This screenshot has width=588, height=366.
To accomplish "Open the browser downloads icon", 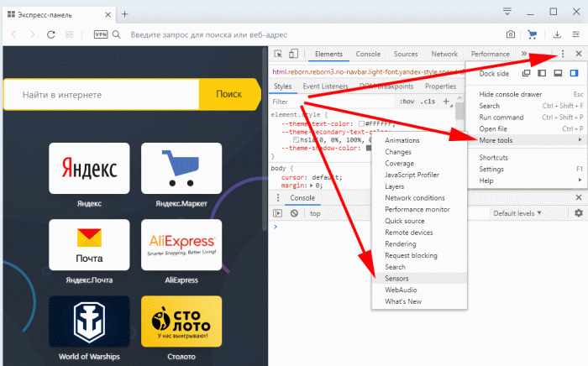I will [558, 34].
